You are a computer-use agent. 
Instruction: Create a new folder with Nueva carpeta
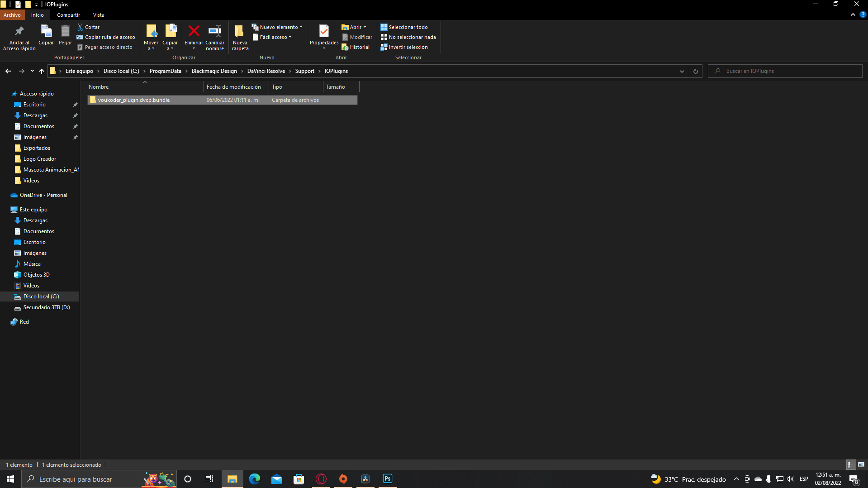240,37
